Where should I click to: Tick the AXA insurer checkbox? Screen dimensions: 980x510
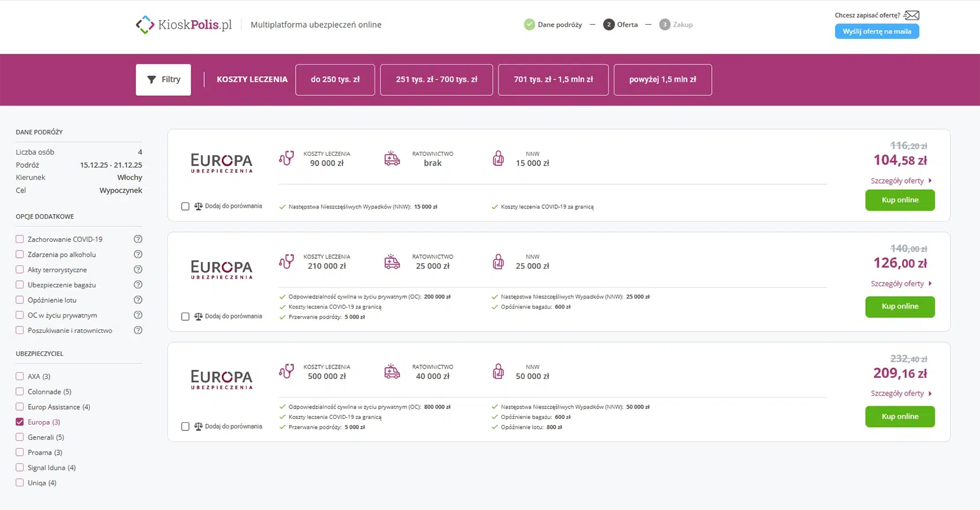click(x=20, y=377)
